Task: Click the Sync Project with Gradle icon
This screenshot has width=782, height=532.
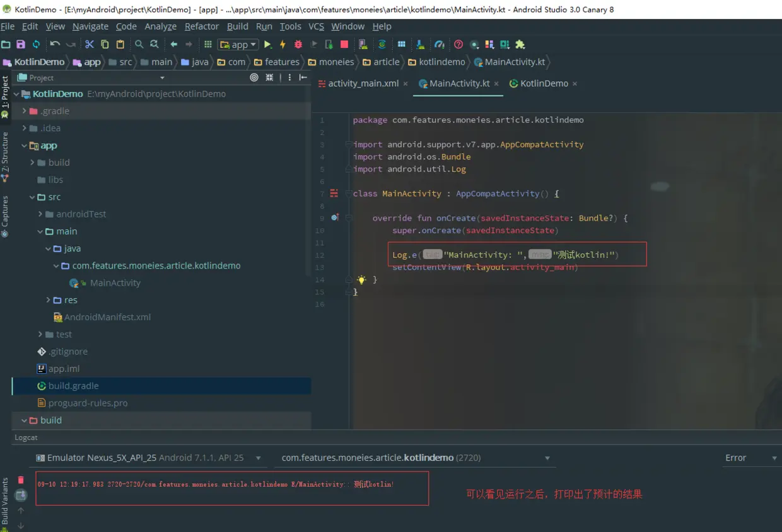Action: click(x=382, y=44)
